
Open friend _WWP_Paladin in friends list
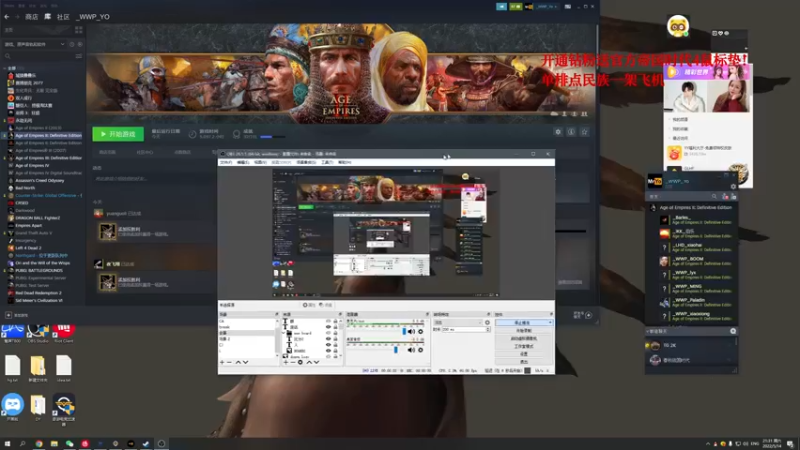pyautogui.click(x=696, y=303)
